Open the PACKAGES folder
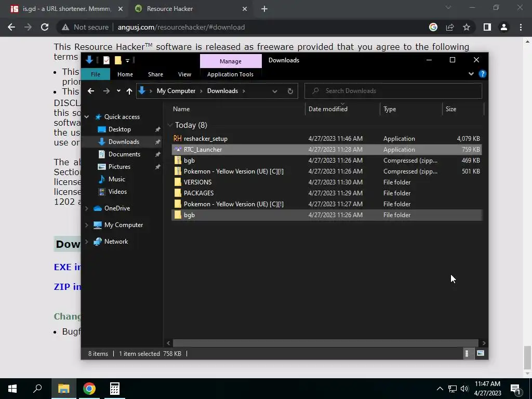Image resolution: width=532 pixels, height=399 pixels. tap(198, 193)
